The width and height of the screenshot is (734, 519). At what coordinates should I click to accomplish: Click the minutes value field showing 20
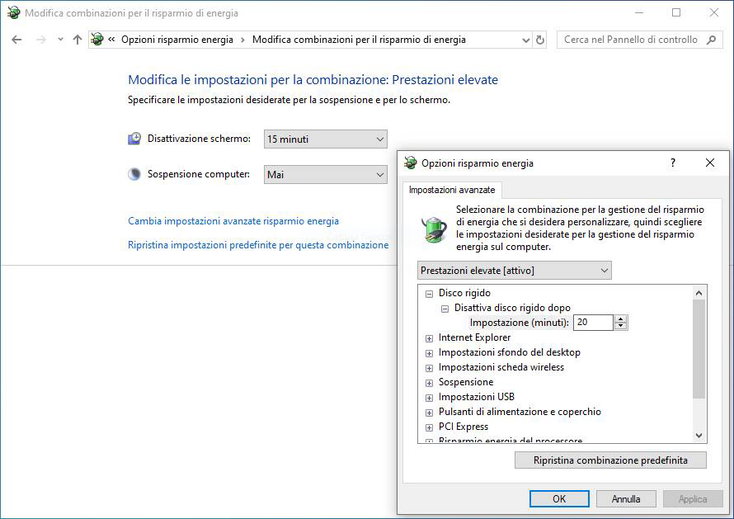coord(593,322)
